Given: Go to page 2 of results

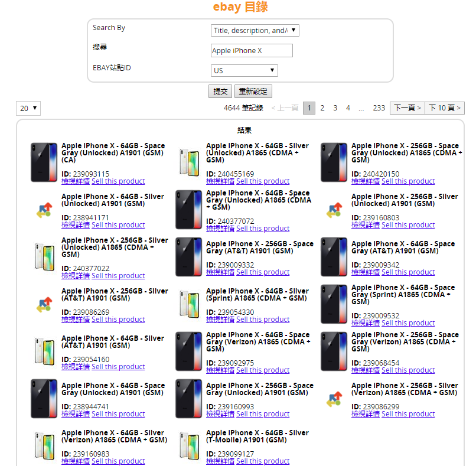Looking at the screenshot, I should tap(322, 108).
